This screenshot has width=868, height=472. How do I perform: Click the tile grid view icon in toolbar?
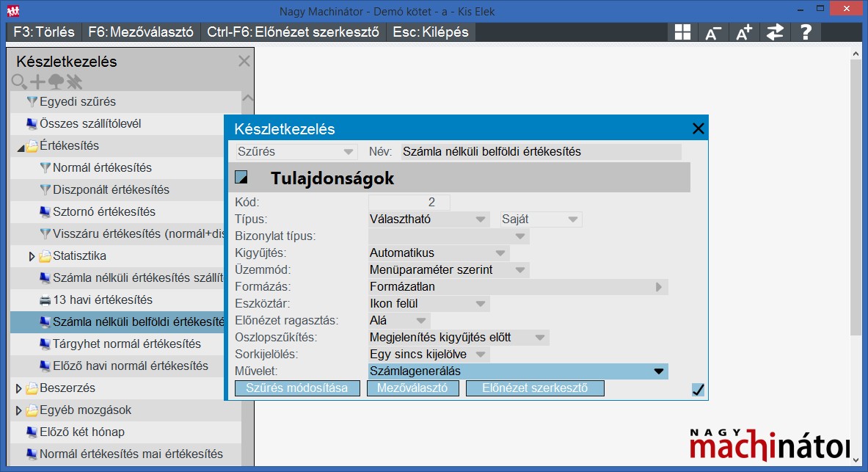(x=682, y=32)
